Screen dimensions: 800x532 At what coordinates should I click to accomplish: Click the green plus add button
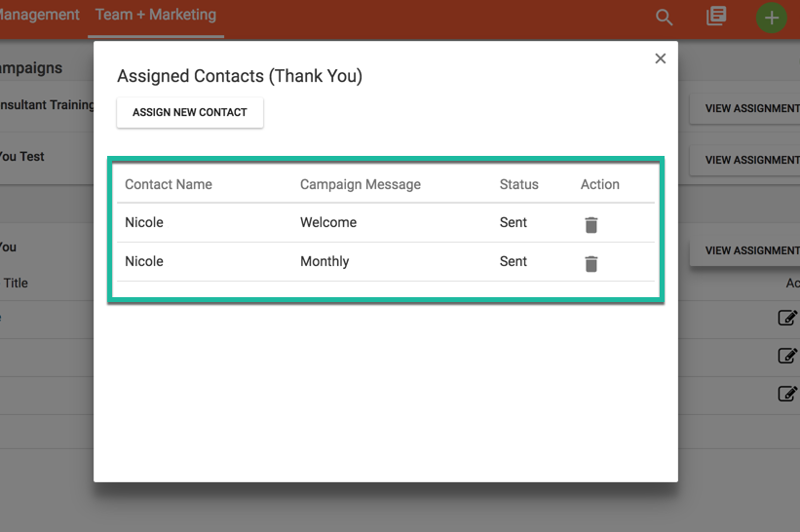771,18
